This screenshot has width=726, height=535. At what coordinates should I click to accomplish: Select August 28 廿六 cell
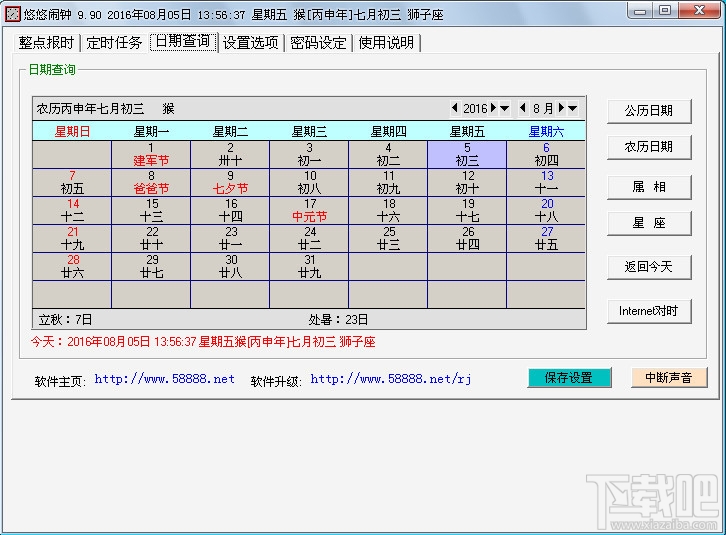(x=72, y=267)
